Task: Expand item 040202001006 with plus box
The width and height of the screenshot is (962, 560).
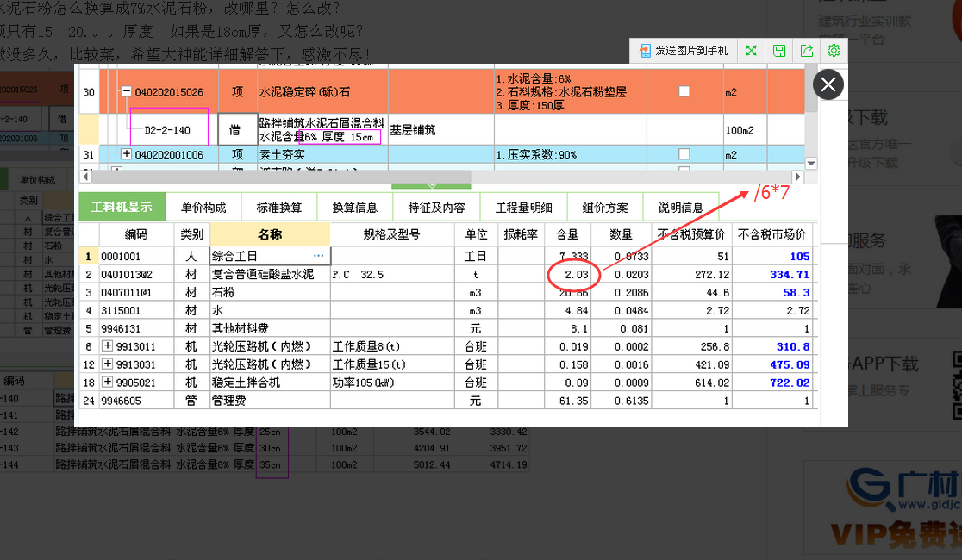Action: coord(126,154)
